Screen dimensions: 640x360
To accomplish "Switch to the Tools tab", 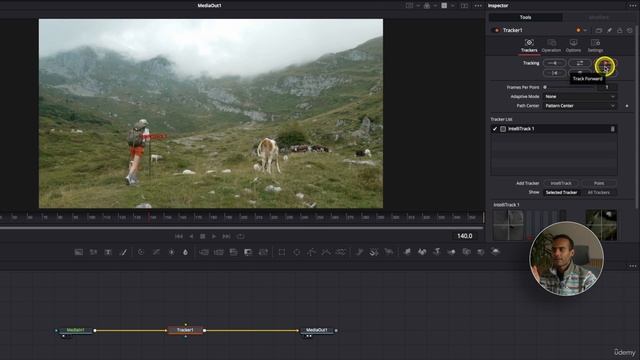I will (525, 17).
